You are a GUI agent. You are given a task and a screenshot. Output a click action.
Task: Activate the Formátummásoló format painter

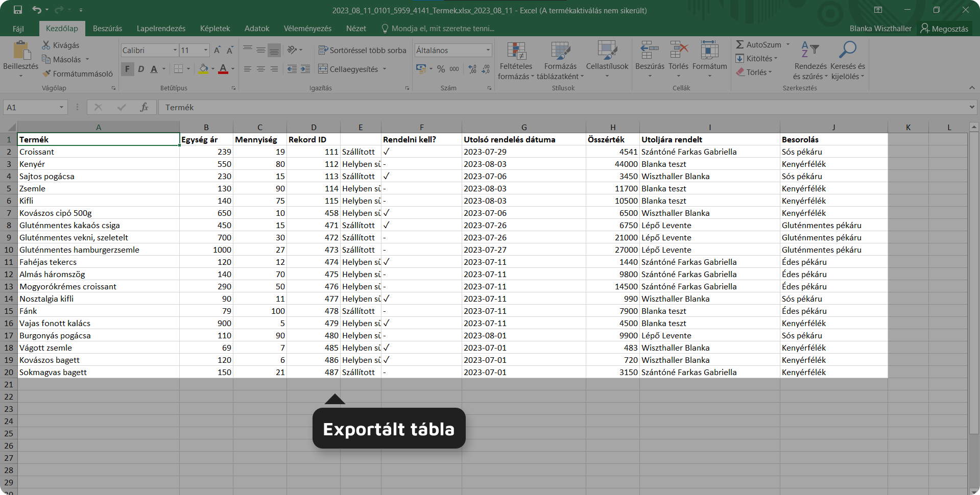pyautogui.click(x=78, y=74)
